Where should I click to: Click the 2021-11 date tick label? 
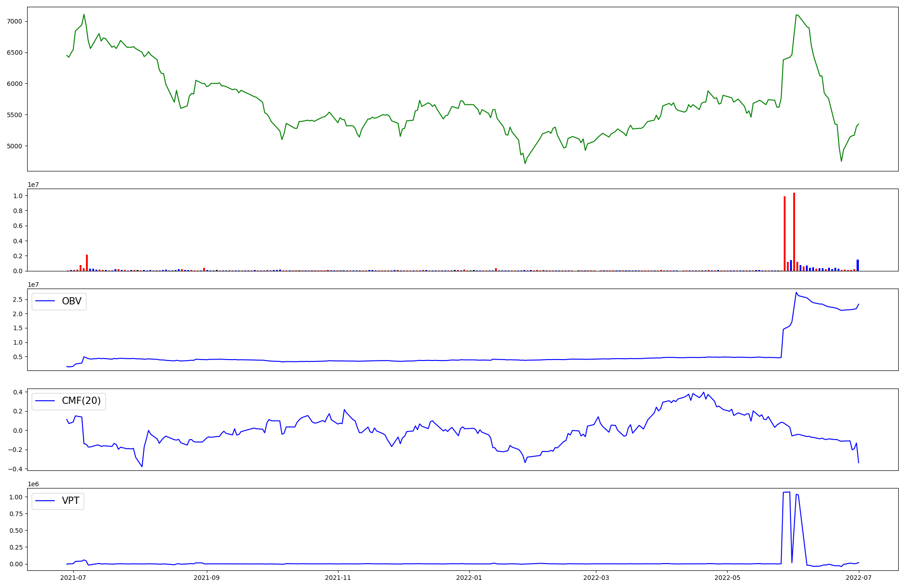coord(338,578)
